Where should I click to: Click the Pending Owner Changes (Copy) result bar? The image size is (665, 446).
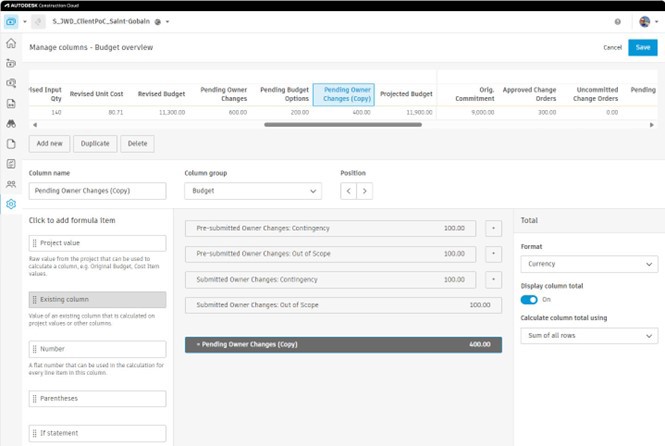click(x=344, y=345)
